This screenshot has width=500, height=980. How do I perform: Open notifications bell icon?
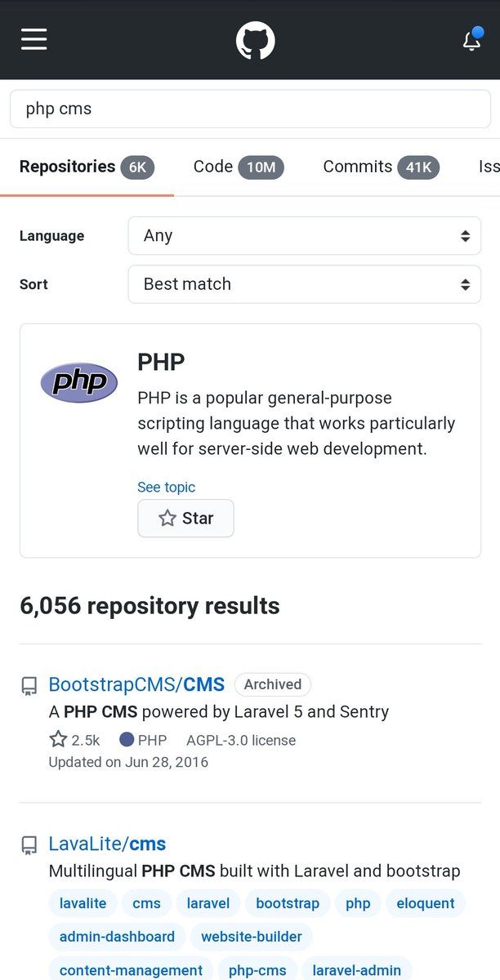tap(472, 40)
